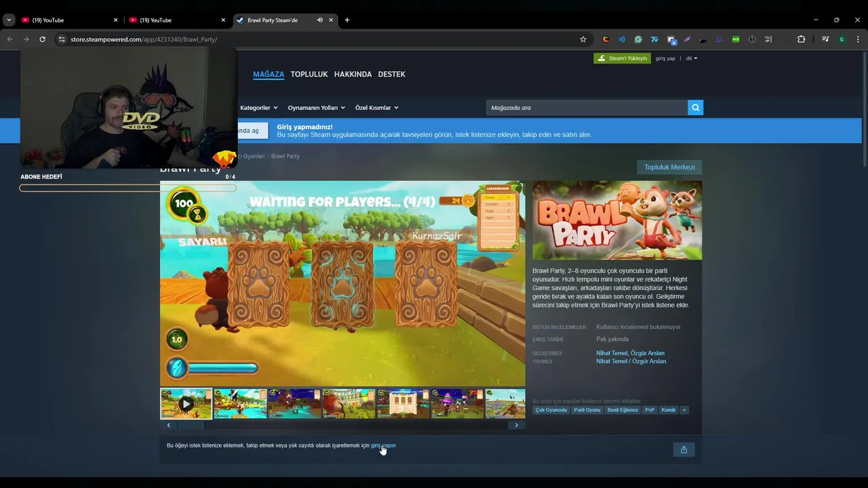868x488 pixels.
Task: Expand the Oynamanın Yolları dropdown
Action: point(316,108)
